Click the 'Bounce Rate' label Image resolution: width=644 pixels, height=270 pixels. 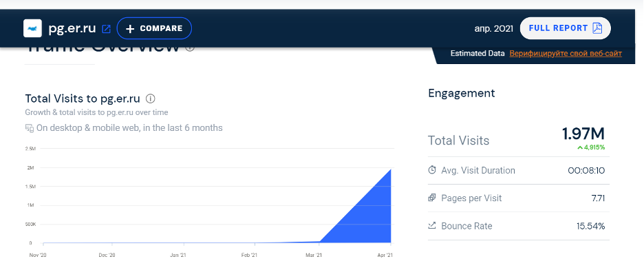point(466,226)
